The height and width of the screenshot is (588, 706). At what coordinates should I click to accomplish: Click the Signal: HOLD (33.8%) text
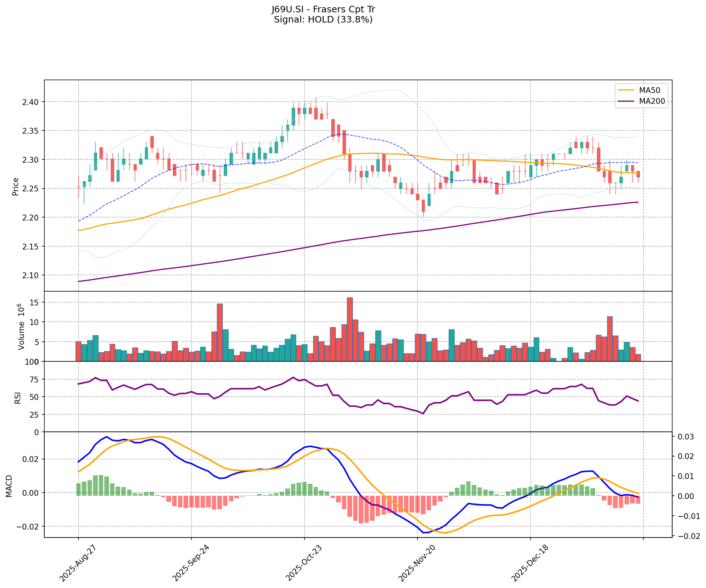pyautogui.click(x=323, y=20)
